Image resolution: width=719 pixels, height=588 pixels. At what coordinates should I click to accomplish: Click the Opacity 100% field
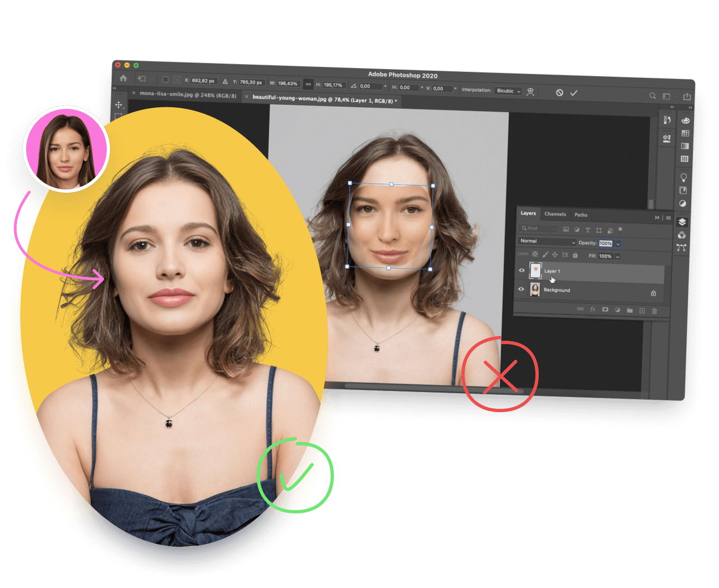pyautogui.click(x=606, y=243)
